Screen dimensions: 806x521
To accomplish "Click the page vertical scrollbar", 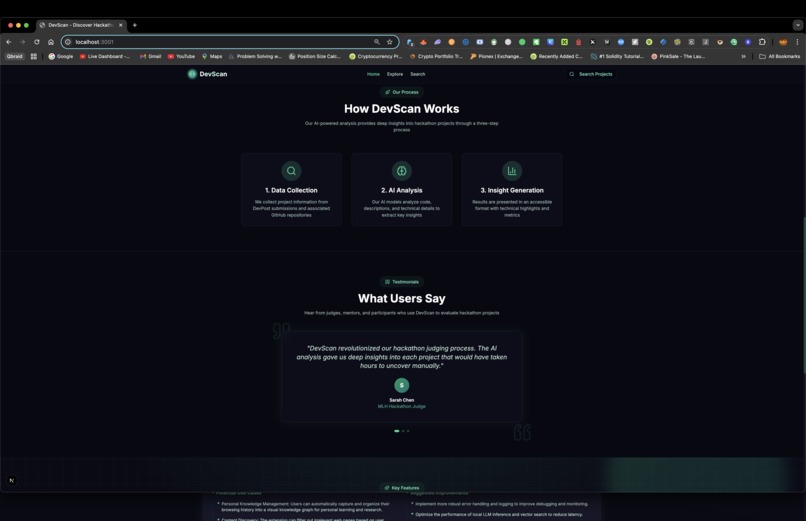I will 803,295.
